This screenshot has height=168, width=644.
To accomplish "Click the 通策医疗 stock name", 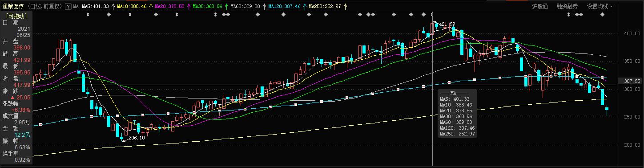I will tap(13, 7).
